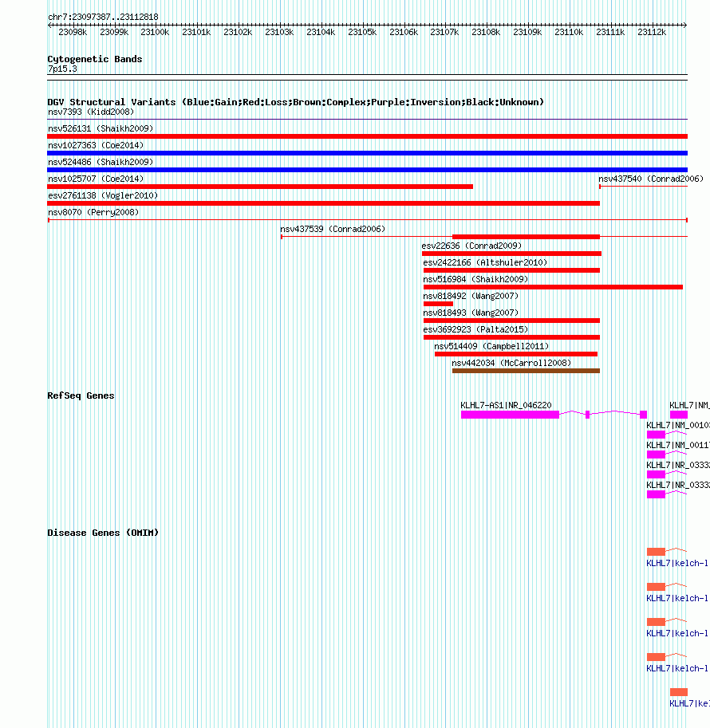The width and height of the screenshot is (710, 728).
Task: Click the nsv7393 (Kidd2008) variant label
Action: [x=91, y=112]
